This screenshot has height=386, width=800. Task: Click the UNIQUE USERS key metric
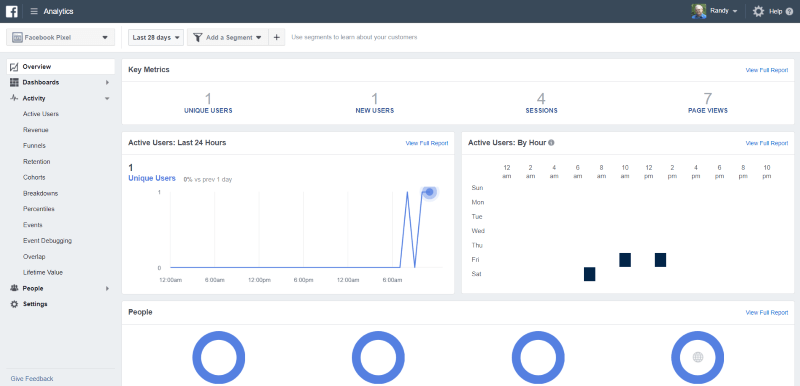[x=208, y=102]
